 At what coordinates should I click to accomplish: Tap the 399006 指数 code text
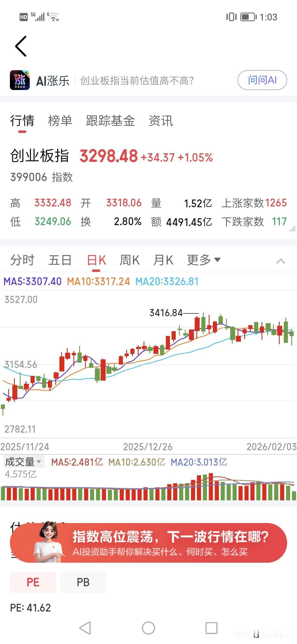[42, 177]
